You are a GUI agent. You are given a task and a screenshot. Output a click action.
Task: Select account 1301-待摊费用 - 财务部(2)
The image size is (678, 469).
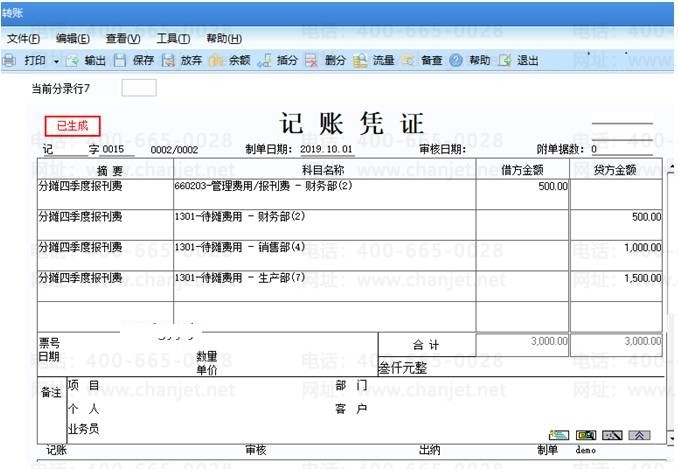tap(240, 216)
